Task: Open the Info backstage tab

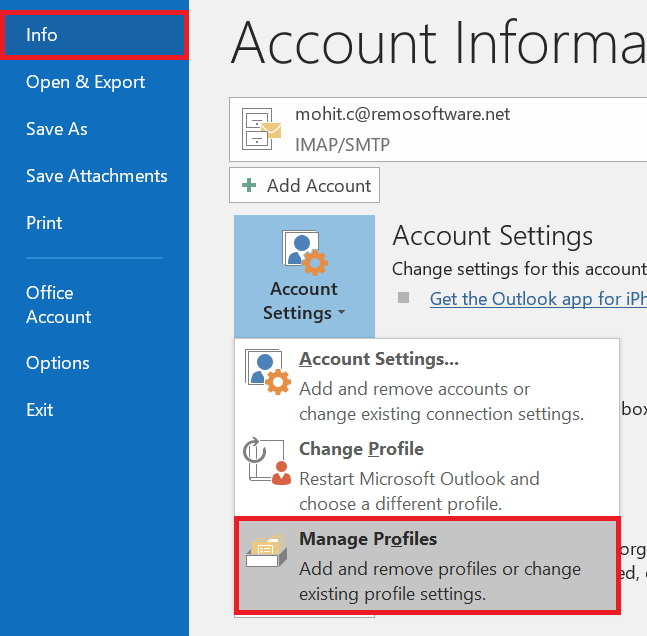Action: click(x=94, y=35)
